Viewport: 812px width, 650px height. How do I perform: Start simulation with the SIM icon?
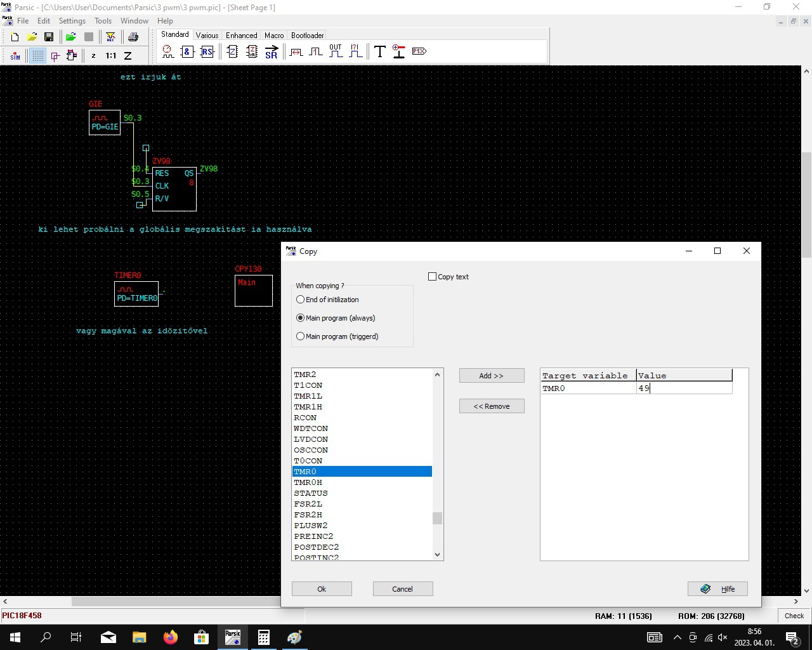(15, 56)
